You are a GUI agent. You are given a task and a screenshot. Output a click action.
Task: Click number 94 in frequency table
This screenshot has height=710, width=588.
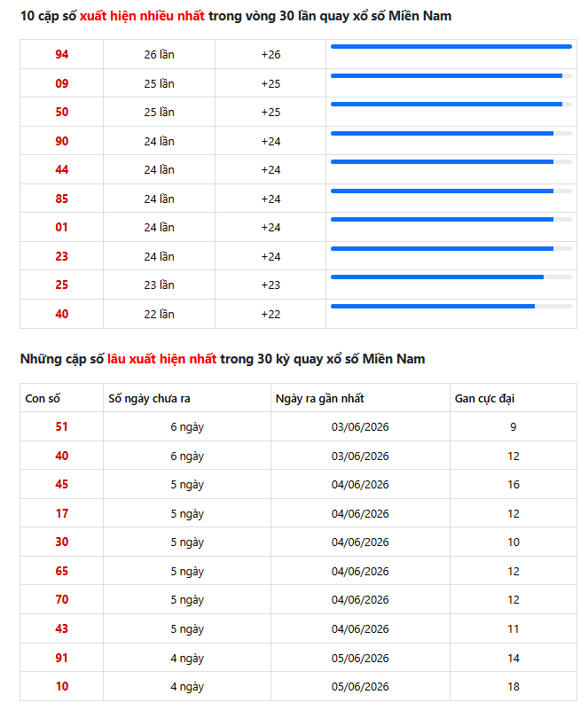[x=61, y=54]
